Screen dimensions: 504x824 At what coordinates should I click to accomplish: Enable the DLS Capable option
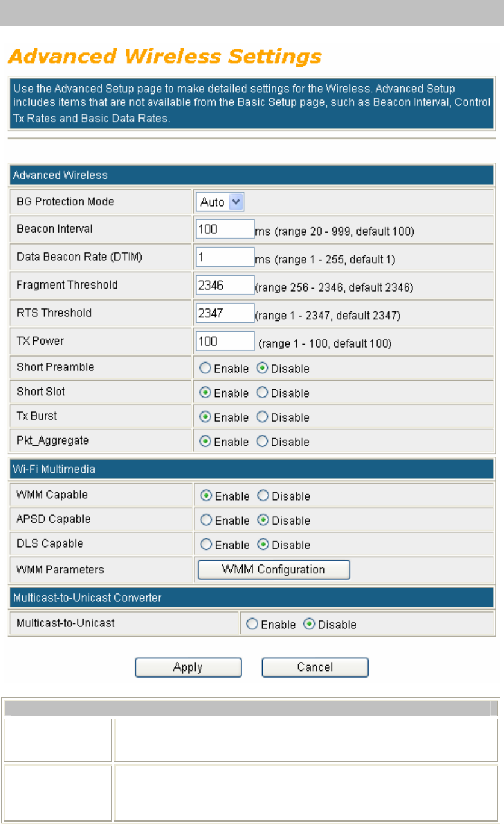click(206, 545)
